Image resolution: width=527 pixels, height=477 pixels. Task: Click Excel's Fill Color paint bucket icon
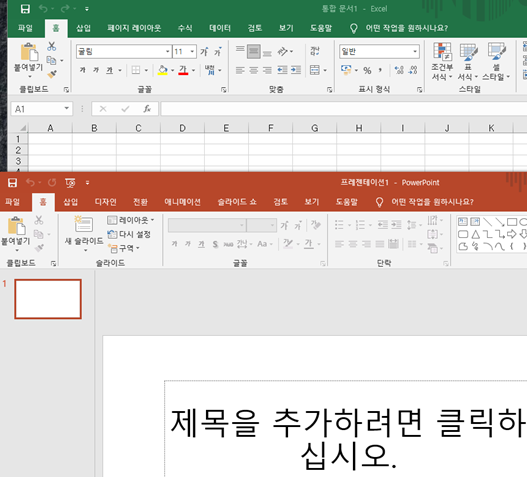click(x=163, y=70)
